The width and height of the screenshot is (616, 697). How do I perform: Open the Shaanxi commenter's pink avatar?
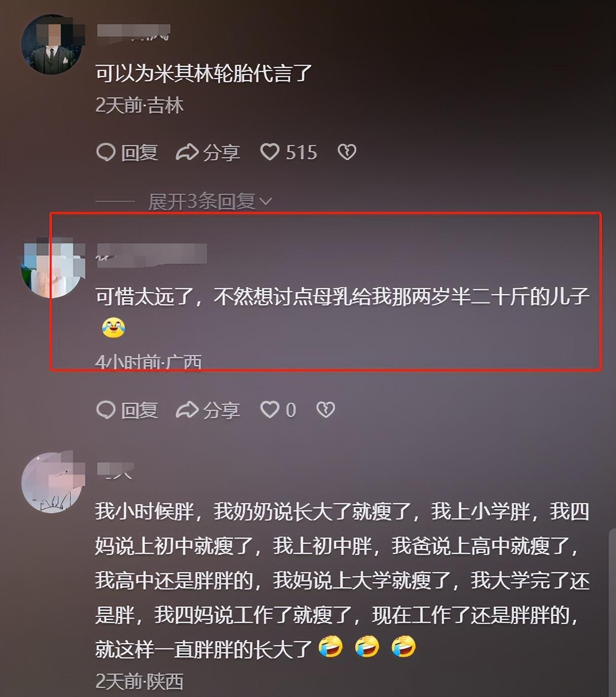(x=52, y=482)
